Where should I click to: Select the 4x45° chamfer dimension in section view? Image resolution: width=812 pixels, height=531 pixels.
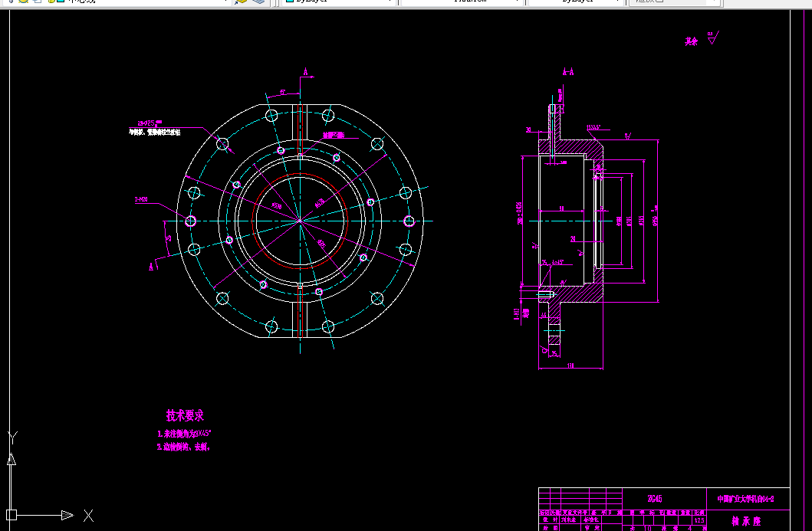click(557, 263)
